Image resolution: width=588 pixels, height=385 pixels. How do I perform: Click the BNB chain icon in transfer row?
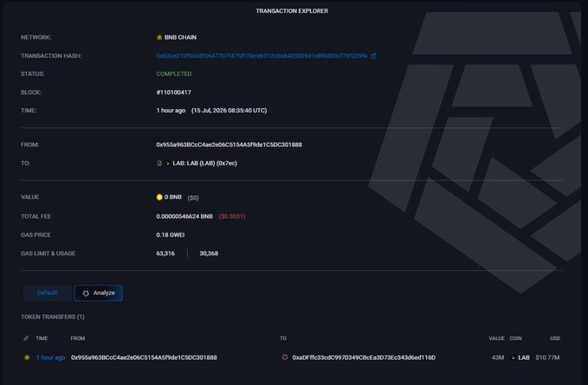[x=27, y=357]
